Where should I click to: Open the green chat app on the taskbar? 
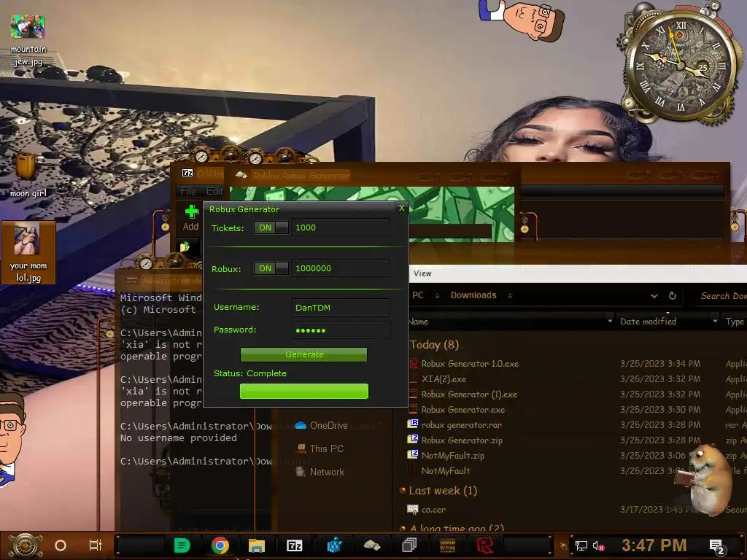[x=182, y=545]
